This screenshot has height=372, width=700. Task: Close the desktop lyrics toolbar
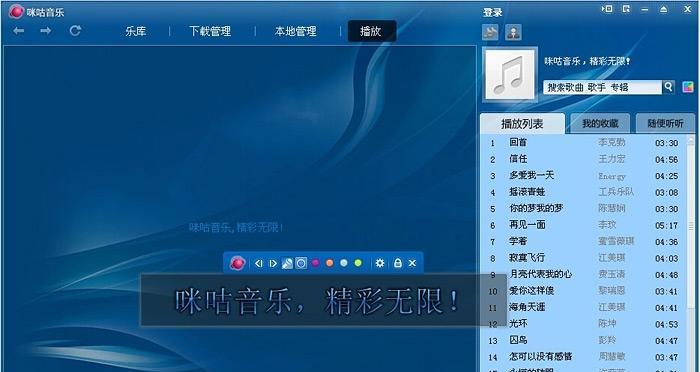tap(412, 263)
